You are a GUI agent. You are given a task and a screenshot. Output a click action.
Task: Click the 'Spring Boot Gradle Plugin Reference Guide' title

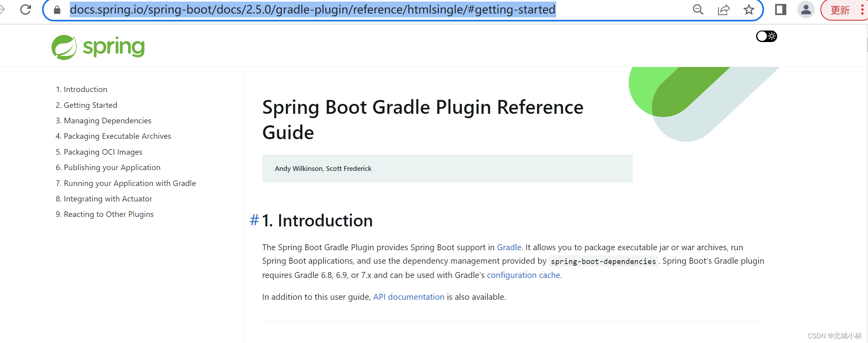[422, 120]
